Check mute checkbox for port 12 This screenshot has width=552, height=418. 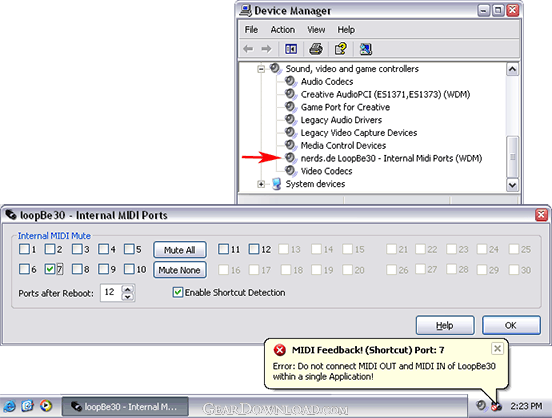coord(254,249)
